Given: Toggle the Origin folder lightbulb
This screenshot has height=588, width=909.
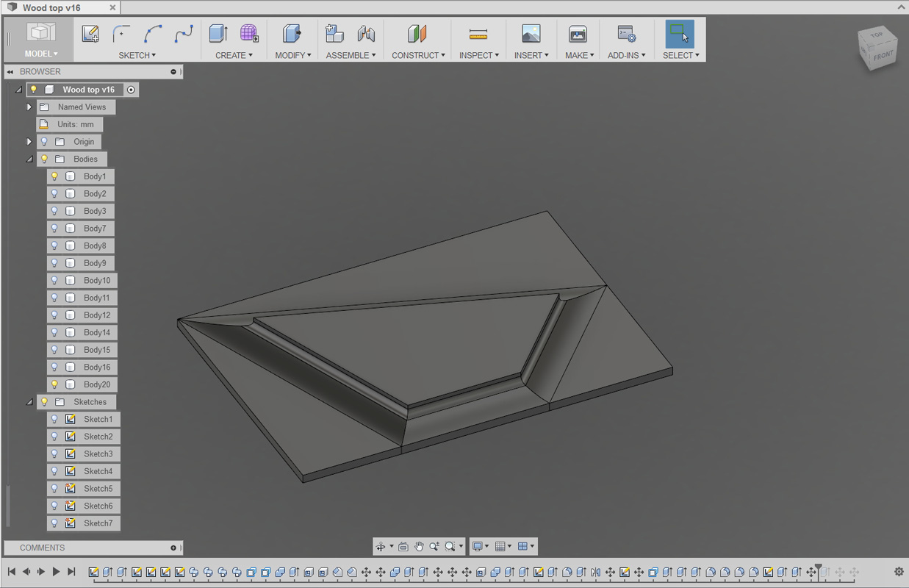Looking at the screenshot, I should (44, 142).
